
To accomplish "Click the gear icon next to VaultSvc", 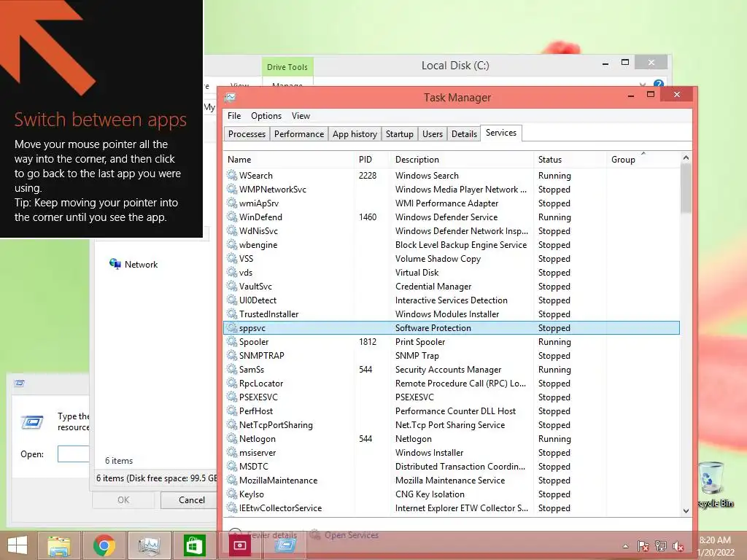I will [x=232, y=286].
